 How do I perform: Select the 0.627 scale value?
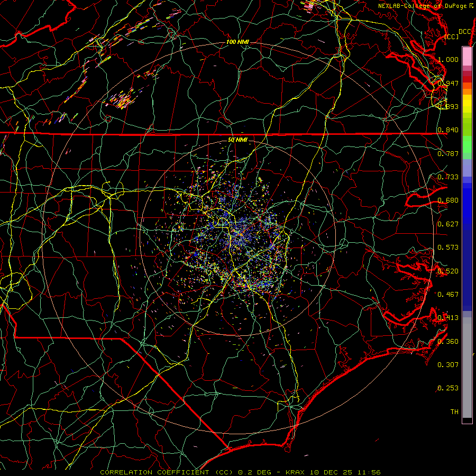click(x=448, y=224)
